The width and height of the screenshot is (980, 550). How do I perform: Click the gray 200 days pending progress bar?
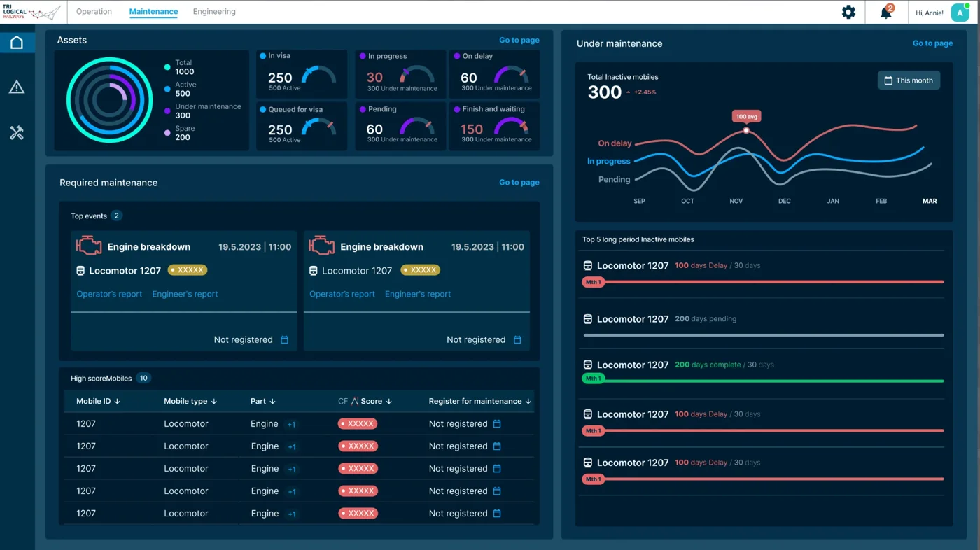pos(763,335)
